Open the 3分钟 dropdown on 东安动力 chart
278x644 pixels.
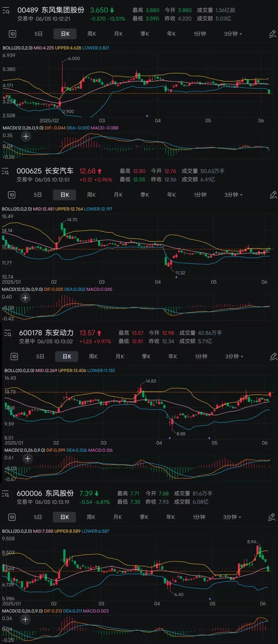(234, 357)
